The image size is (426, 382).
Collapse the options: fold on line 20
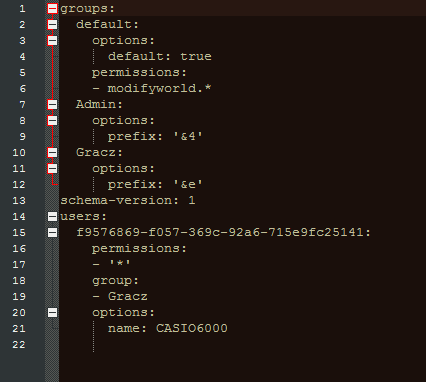pyautogui.click(x=52, y=313)
